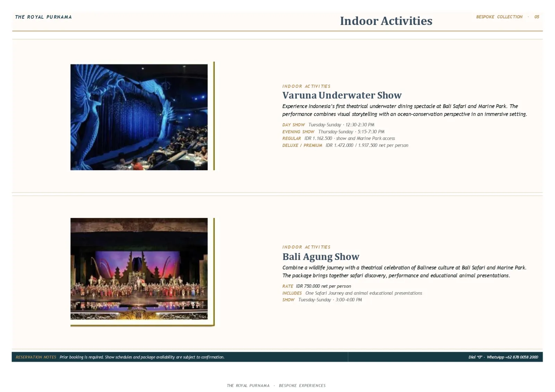This screenshot has width=555, height=392.
Task: Click 'Thursday-Sunday · 5:15-7:30 PM' schedule
Action: (x=351, y=132)
